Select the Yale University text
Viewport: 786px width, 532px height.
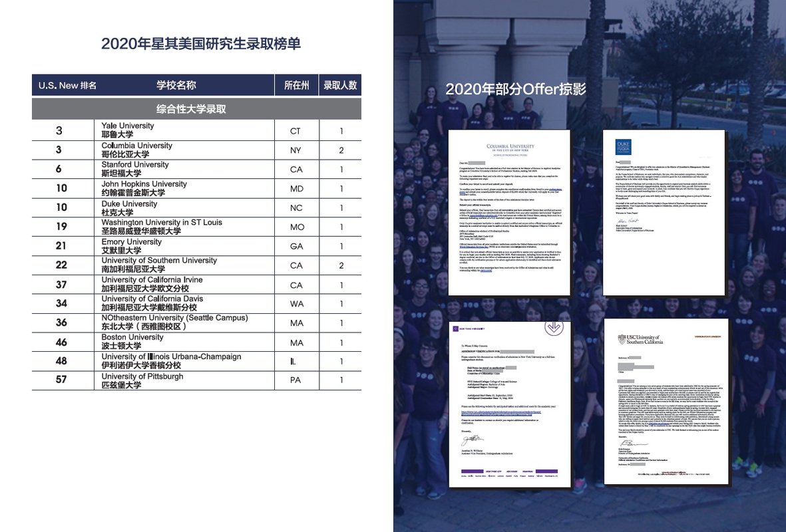tap(128, 126)
